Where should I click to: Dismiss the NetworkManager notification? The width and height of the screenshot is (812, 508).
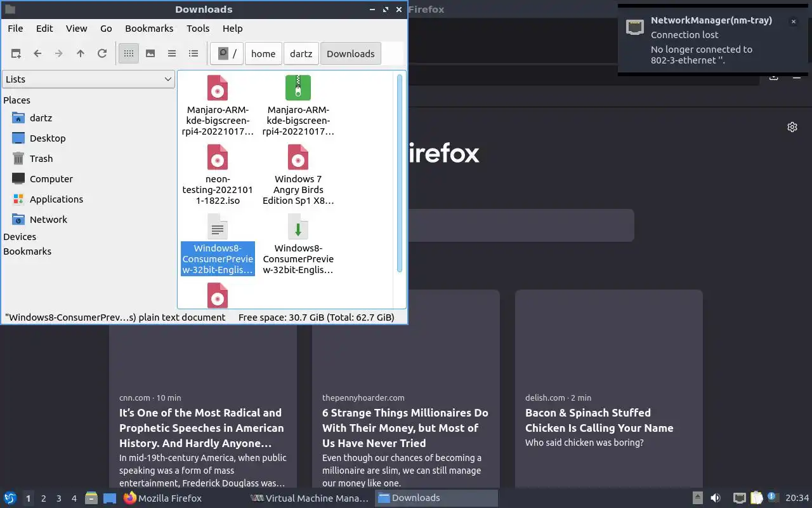click(793, 22)
